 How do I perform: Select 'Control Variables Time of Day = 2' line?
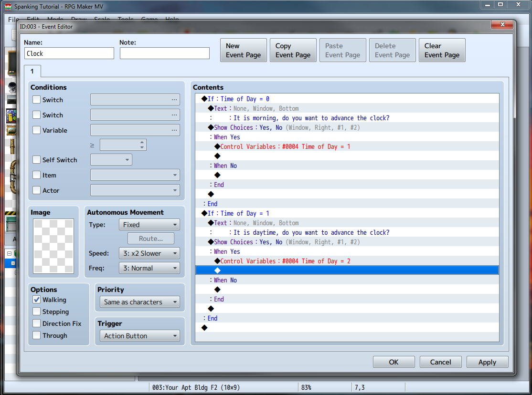tap(347, 261)
